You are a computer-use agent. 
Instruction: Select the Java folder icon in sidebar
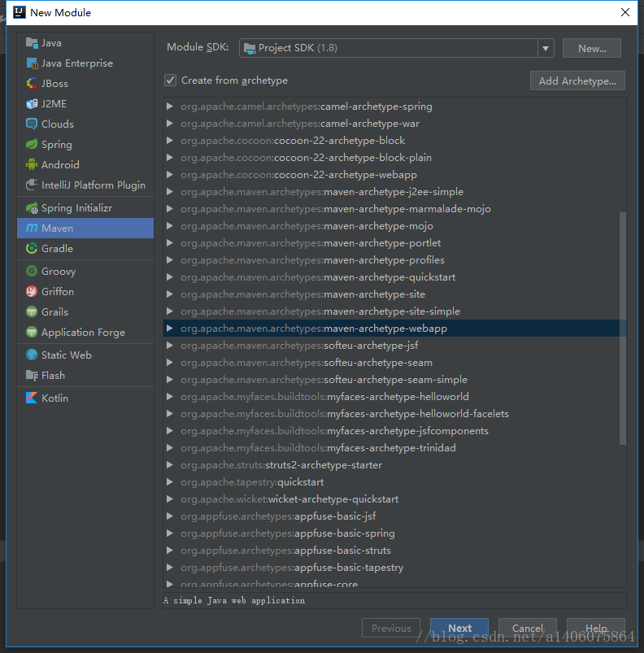(32, 43)
